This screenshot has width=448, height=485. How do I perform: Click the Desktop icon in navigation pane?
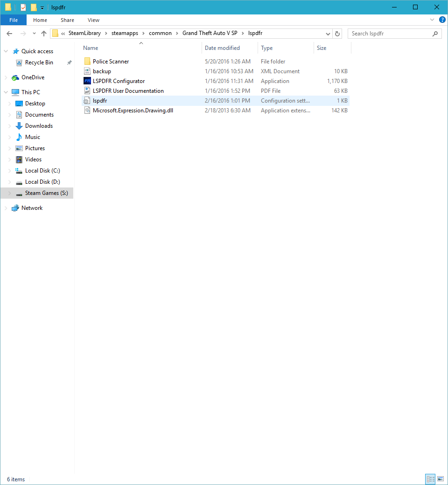click(19, 104)
